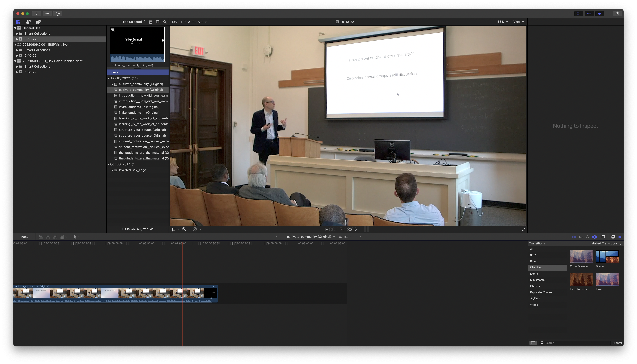Image resolution: width=637 pixels, height=364 pixels.
Task: Show the Titles and Generators sidebar
Action: point(38,22)
